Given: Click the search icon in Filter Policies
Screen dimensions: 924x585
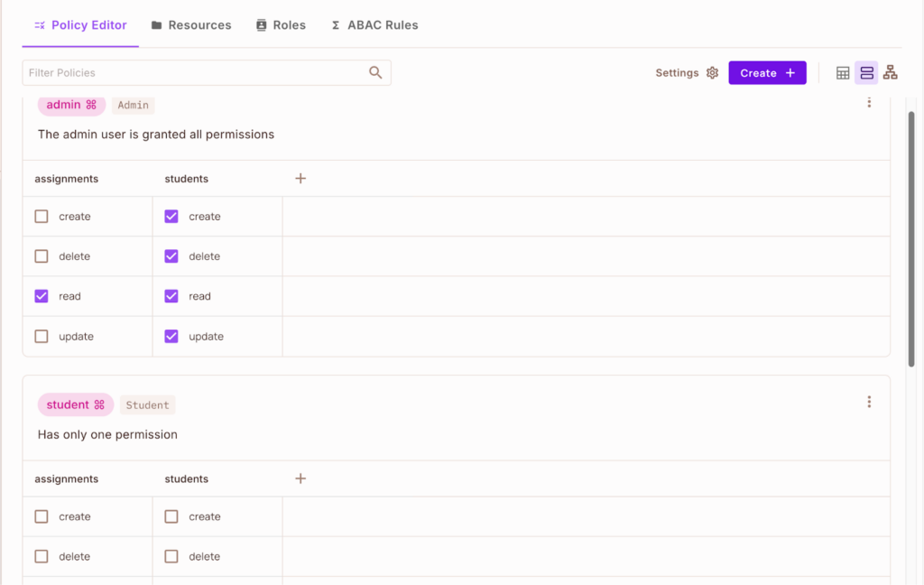Looking at the screenshot, I should pyautogui.click(x=375, y=72).
